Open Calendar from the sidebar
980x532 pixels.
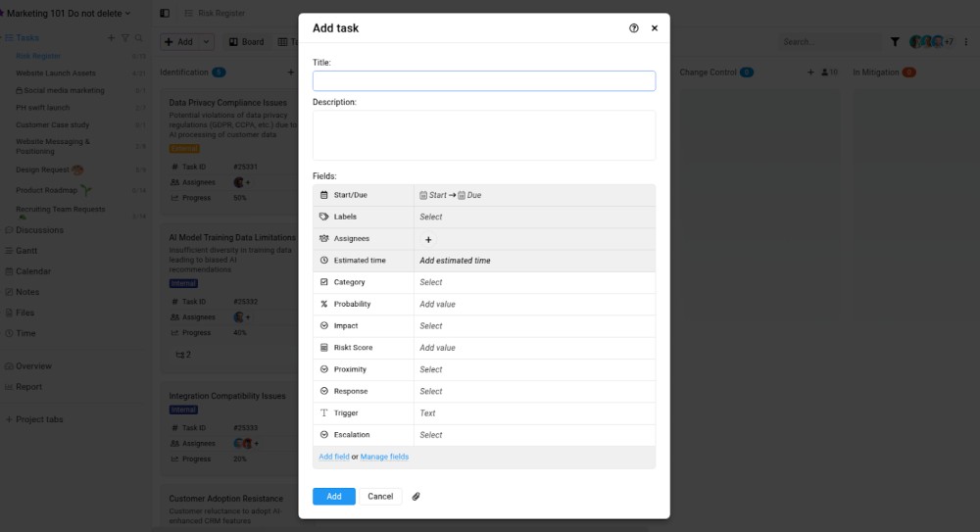32,271
